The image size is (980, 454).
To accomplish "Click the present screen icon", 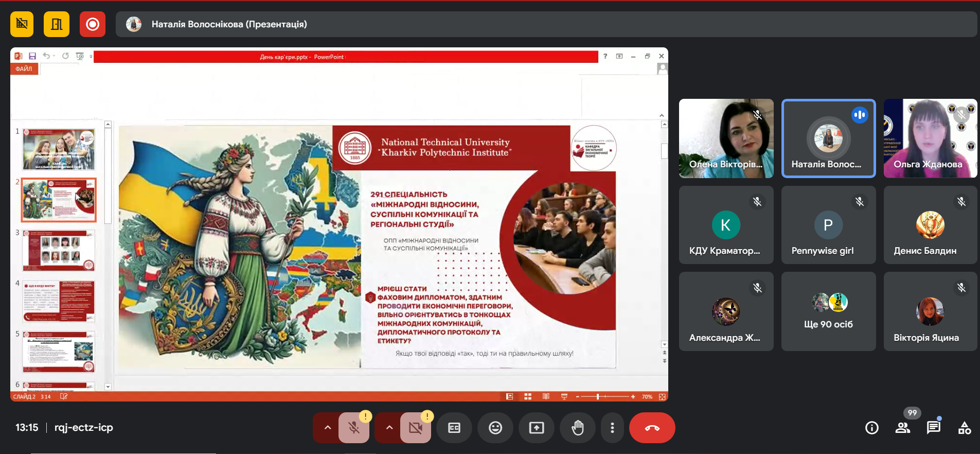I will tap(536, 428).
